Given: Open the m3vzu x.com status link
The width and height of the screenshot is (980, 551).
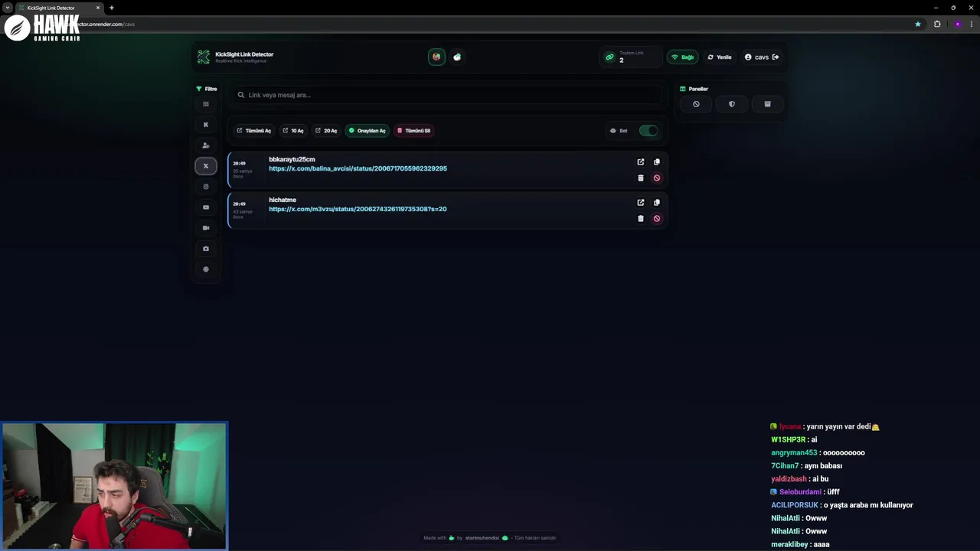Looking at the screenshot, I should click(x=358, y=209).
